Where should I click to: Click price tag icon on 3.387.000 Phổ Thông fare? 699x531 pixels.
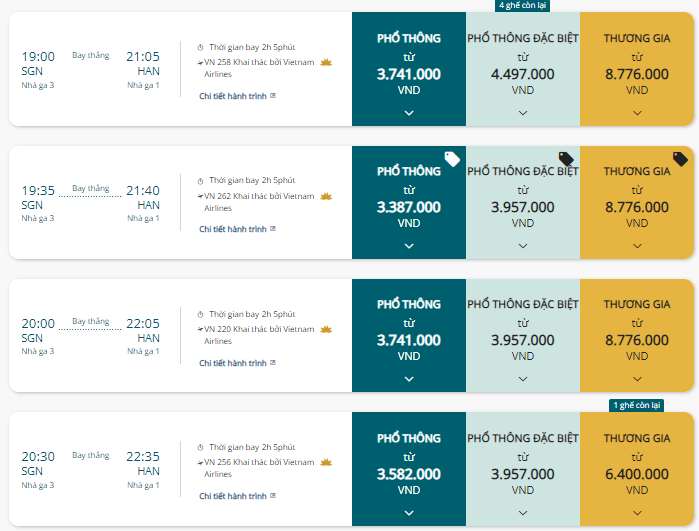point(452,159)
